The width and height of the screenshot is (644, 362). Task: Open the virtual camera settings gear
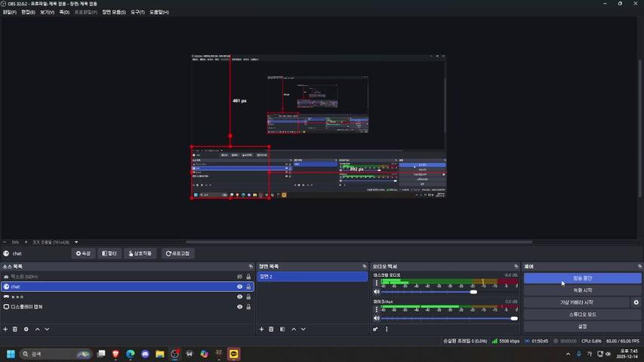click(636, 302)
